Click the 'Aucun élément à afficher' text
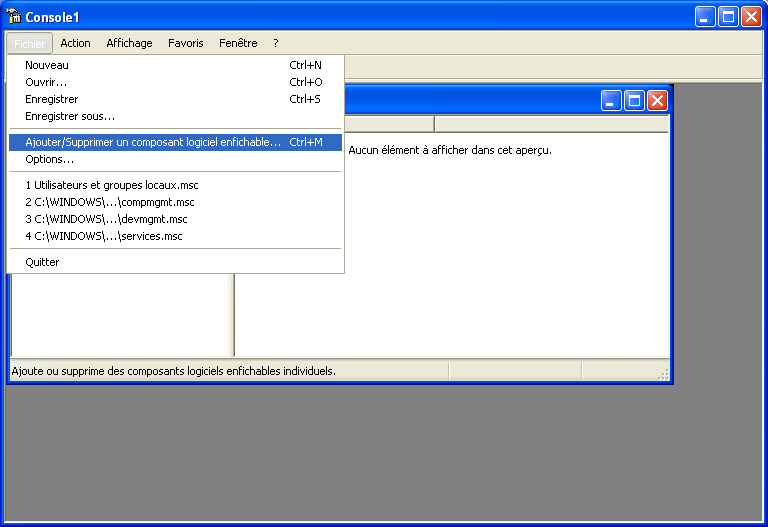The image size is (768, 527). click(x=450, y=150)
